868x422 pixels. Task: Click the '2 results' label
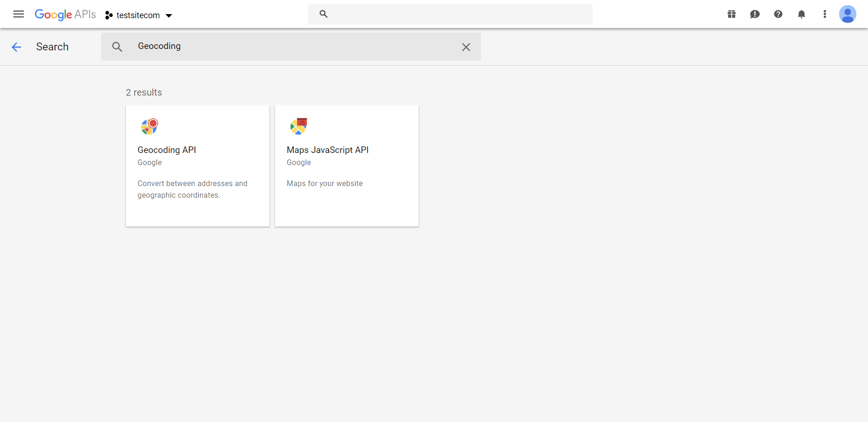[144, 92]
